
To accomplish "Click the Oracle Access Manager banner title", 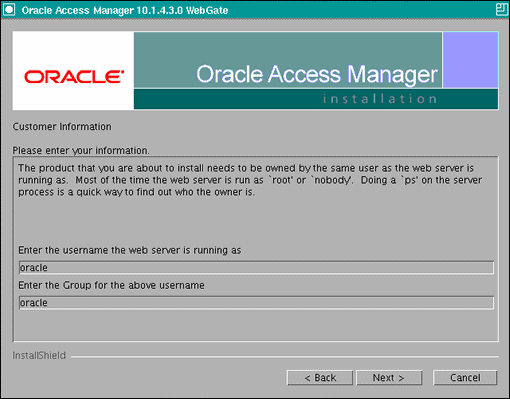I will coord(316,74).
